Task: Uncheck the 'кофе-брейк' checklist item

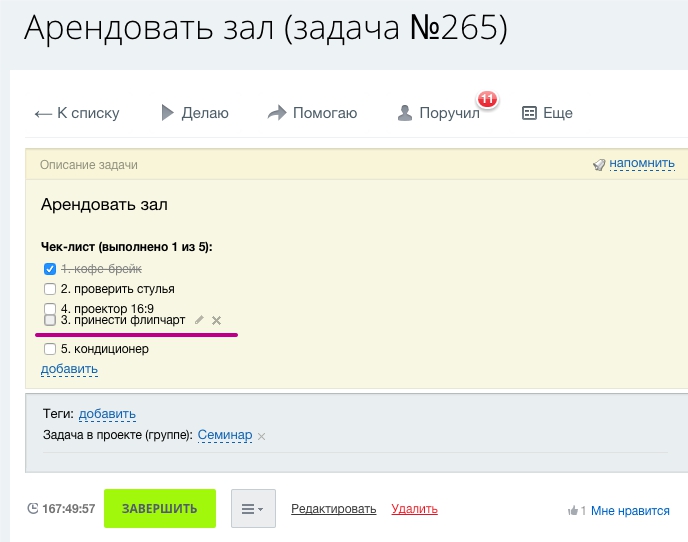Action: [x=50, y=269]
